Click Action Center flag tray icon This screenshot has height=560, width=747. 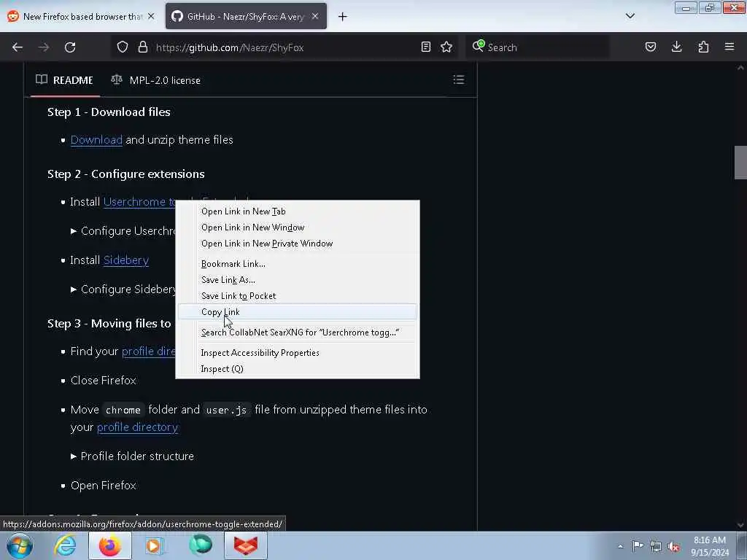coord(638,545)
